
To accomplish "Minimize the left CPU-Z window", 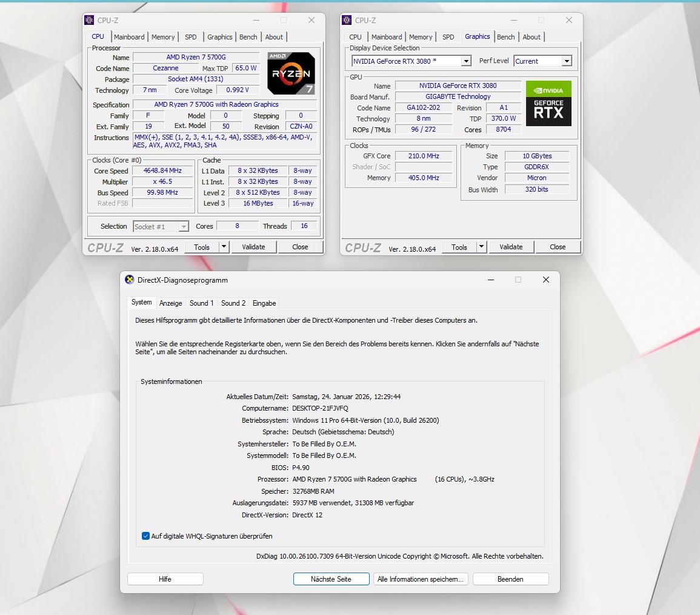I will [x=256, y=20].
